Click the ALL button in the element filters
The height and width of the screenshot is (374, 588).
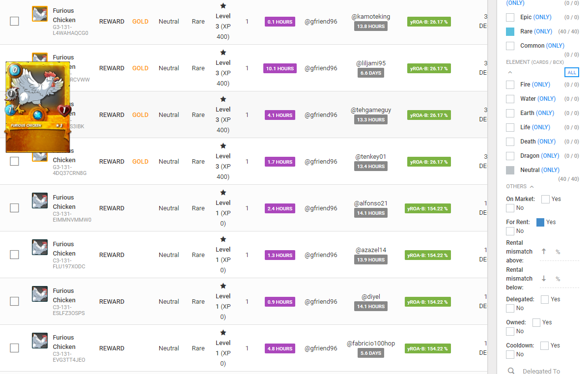[x=571, y=72]
